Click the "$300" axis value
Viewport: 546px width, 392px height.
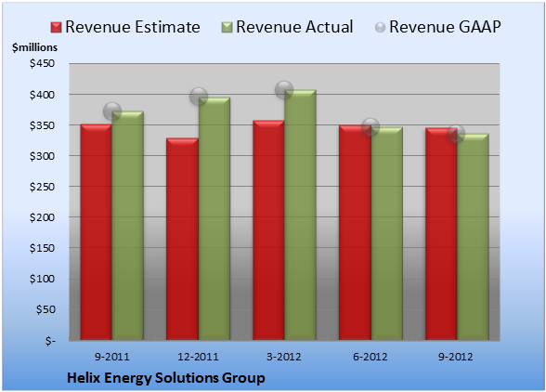[x=42, y=156]
